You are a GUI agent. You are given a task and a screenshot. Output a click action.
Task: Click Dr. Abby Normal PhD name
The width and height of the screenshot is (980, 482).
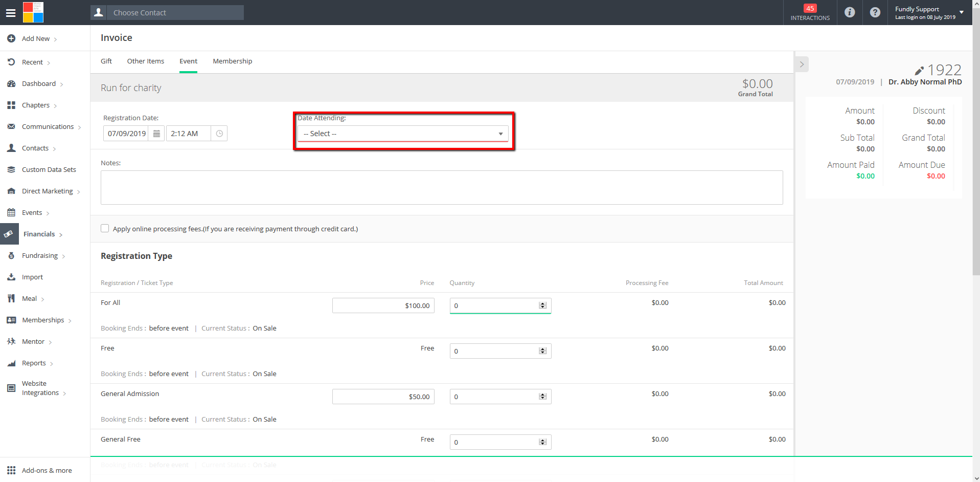click(925, 82)
